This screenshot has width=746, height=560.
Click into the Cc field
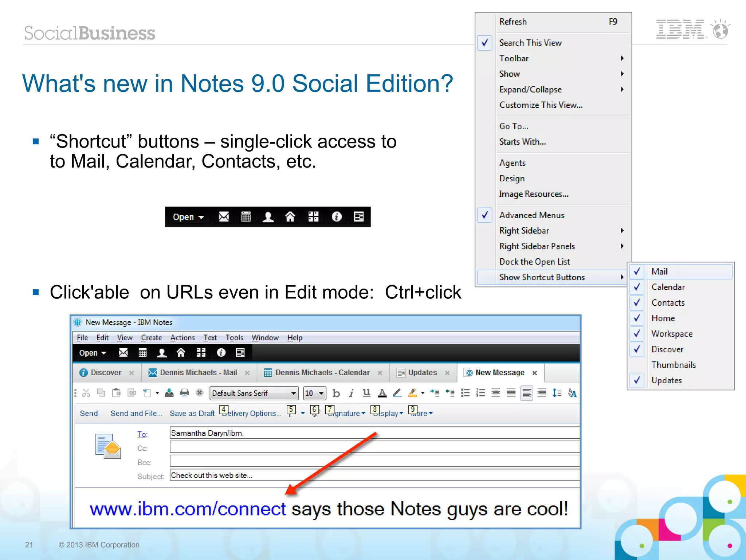(374, 447)
